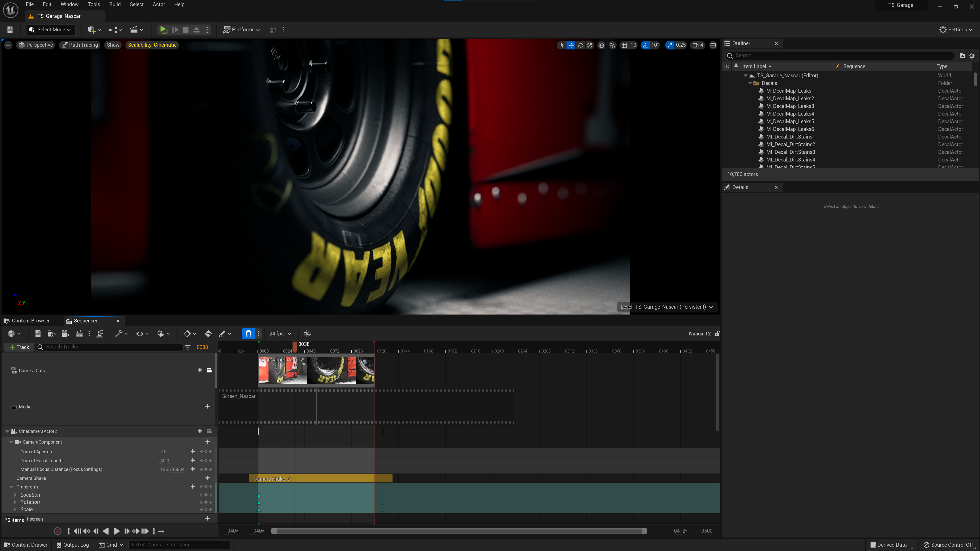
Task: Lock the Nascar12 sequence padlock icon
Action: click(717, 333)
